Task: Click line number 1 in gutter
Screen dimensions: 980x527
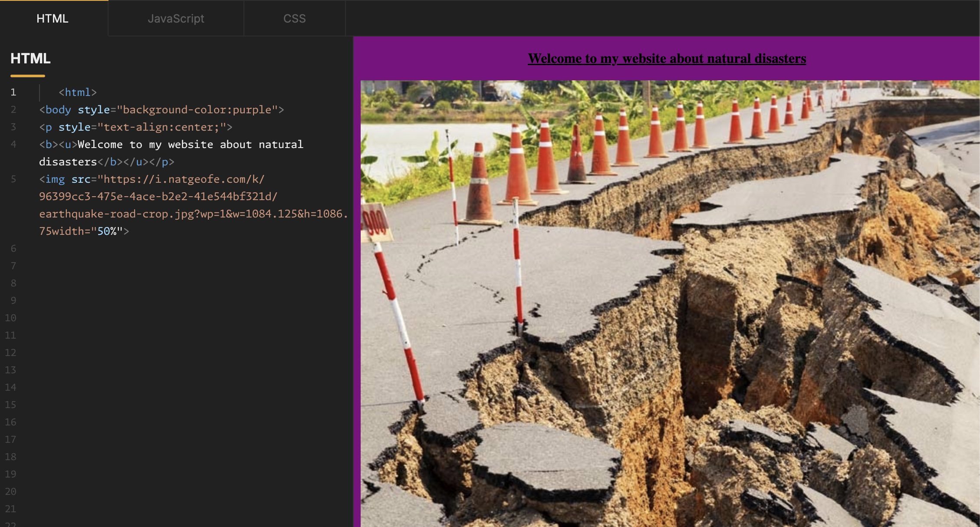Action: [13, 92]
